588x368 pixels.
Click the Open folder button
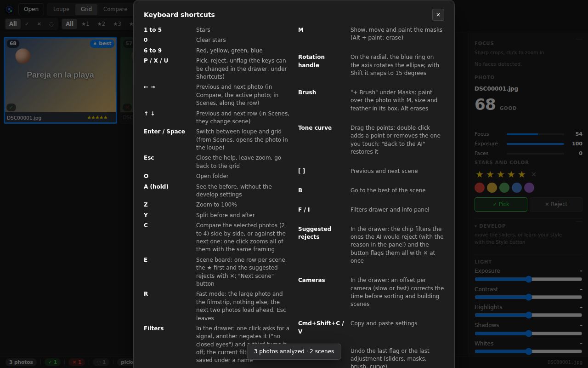(x=31, y=9)
